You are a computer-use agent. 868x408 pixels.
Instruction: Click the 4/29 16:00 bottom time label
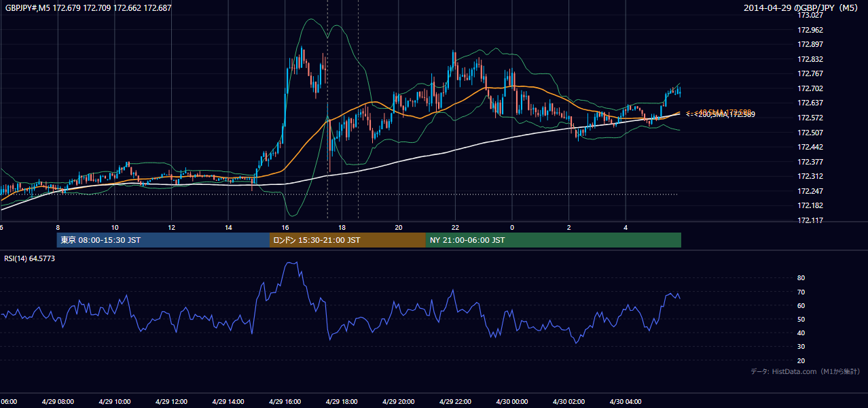click(285, 402)
